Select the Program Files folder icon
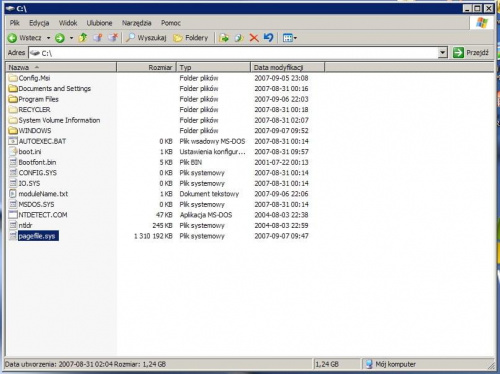This screenshot has width=500, height=374. point(13,99)
